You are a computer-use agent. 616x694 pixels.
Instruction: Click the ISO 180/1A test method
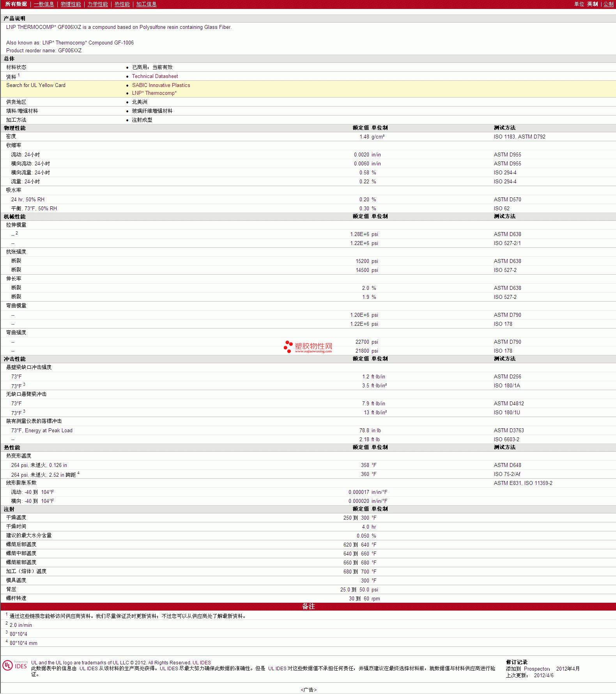pyautogui.click(x=507, y=386)
